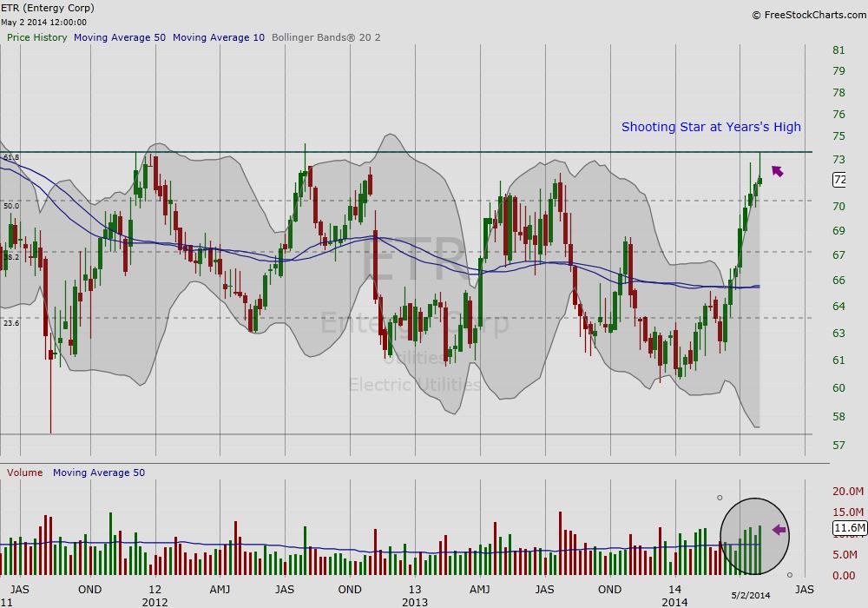
Task: Click Moving Average 50 in the volume pane legend
Action: (x=99, y=473)
